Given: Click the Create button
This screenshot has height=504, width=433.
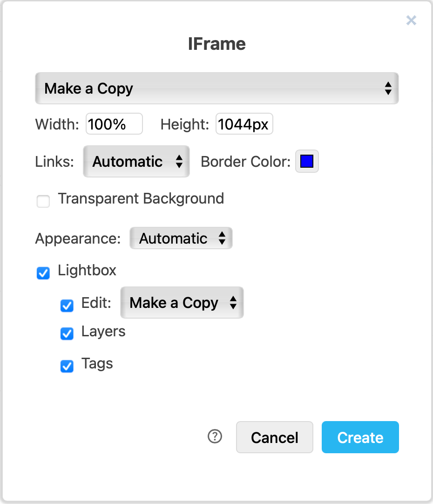Looking at the screenshot, I should [x=360, y=437].
